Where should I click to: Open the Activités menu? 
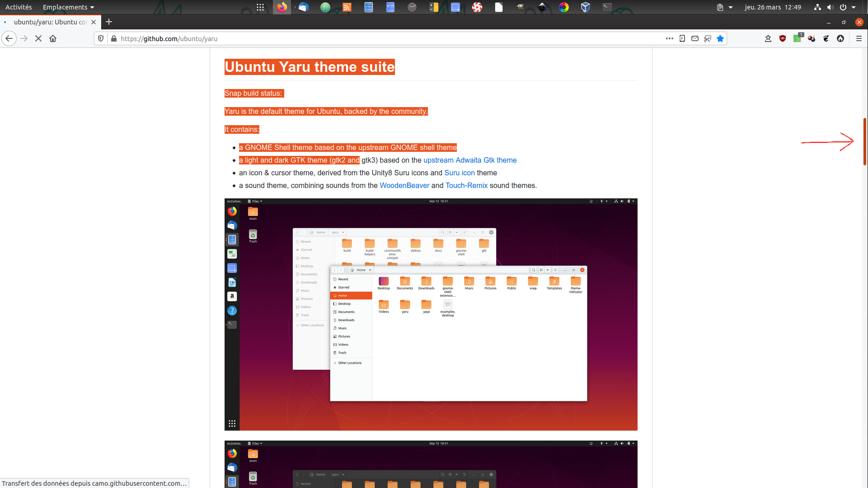click(x=18, y=7)
